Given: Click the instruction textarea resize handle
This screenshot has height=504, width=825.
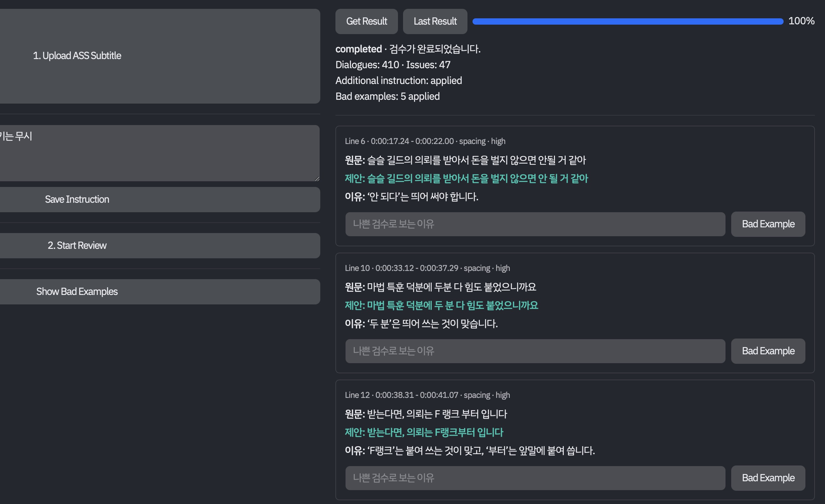Looking at the screenshot, I should (317, 179).
